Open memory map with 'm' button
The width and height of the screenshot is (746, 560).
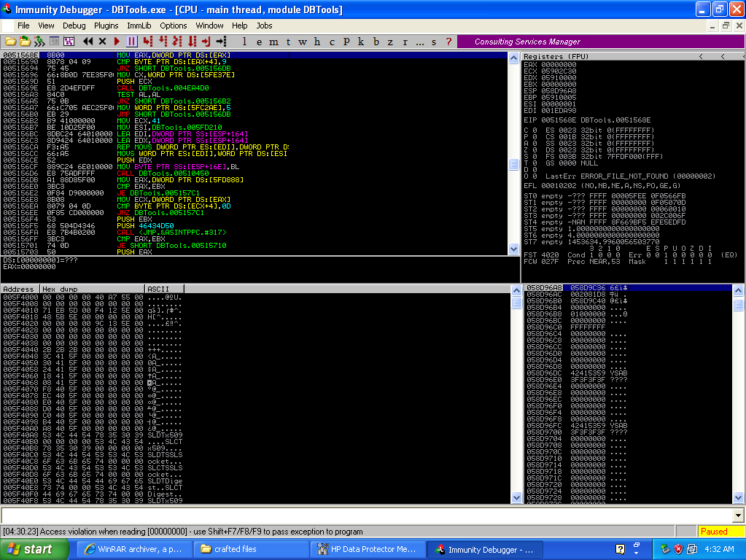pos(273,42)
